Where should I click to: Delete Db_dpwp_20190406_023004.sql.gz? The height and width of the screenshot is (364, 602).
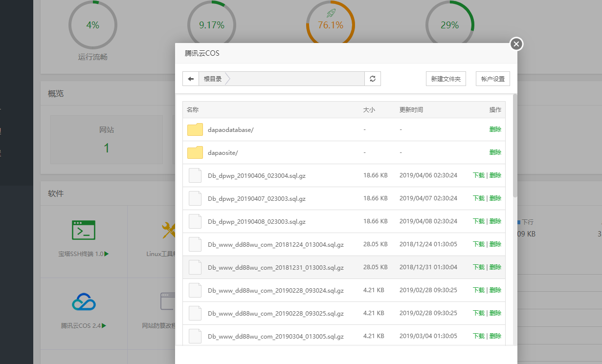(495, 175)
